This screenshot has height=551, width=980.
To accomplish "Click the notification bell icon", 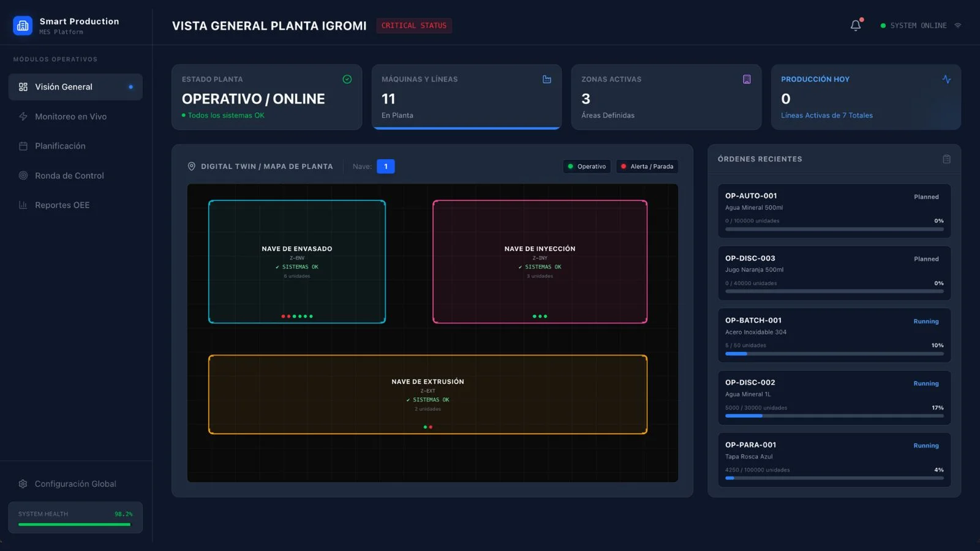I will (855, 26).
